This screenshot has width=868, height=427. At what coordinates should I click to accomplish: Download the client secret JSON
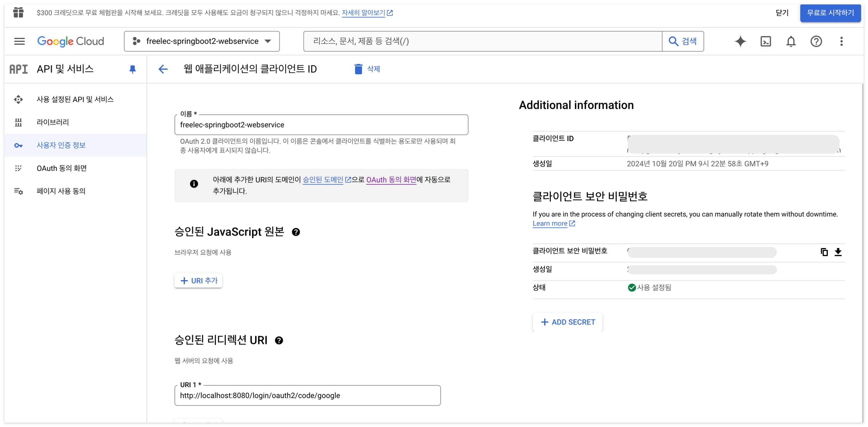(x=838, y=252)
